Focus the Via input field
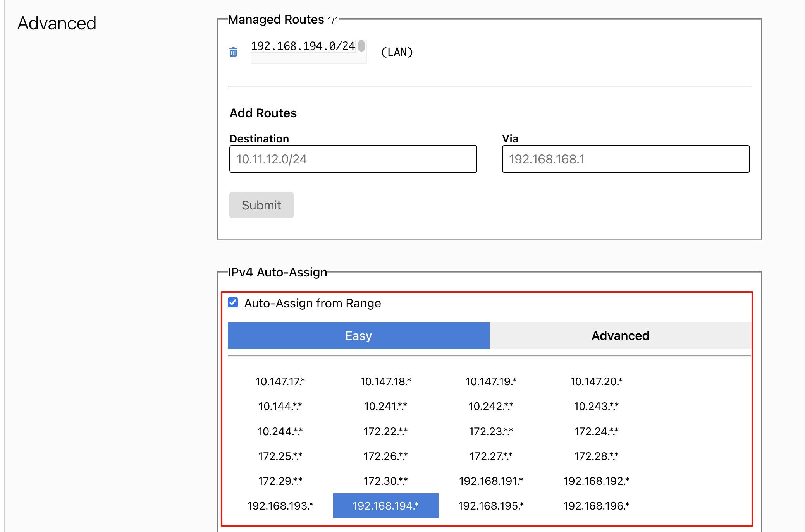The width and height of the screenshot is (805, 532). [x=625, y=159]
